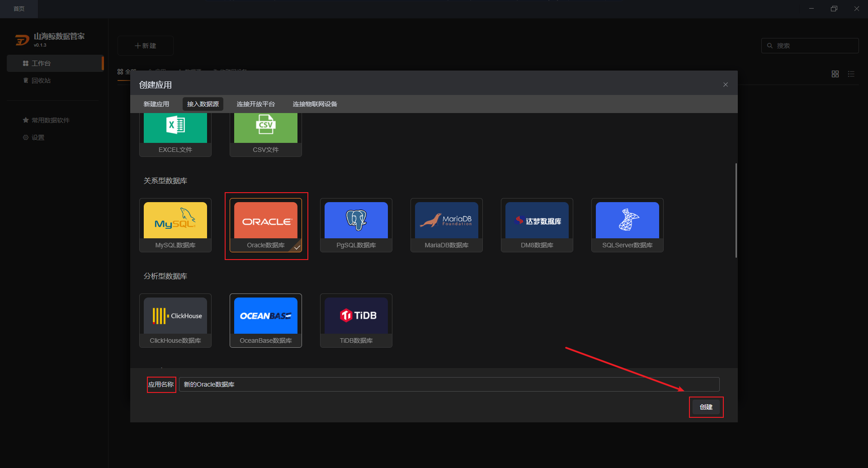
Task: Close the 创建应用 dialog
Action: click(726, 85)
